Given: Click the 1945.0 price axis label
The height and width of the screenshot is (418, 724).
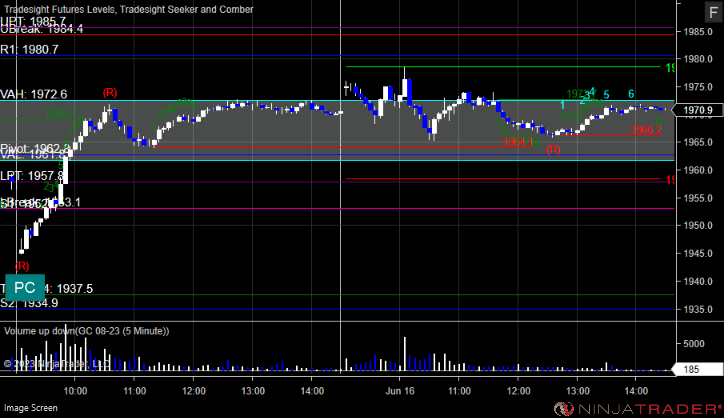Looking at the screenshot, I should coord(697,254).
